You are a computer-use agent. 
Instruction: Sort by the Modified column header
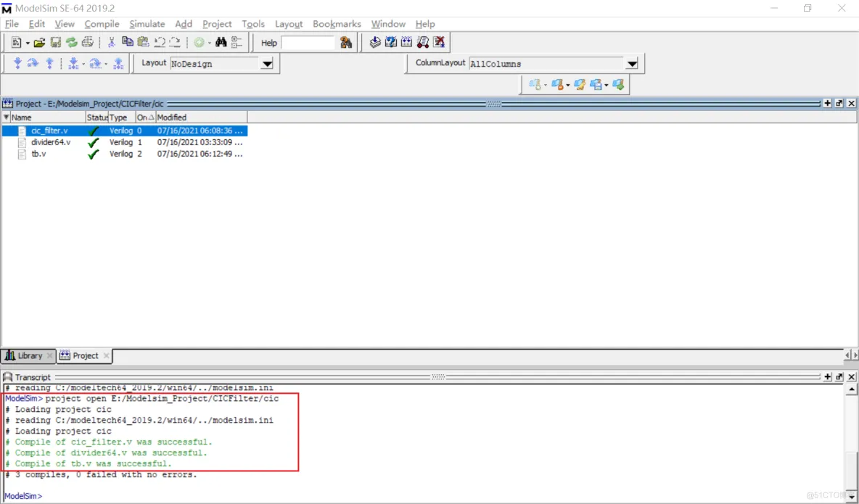point(201,117)
